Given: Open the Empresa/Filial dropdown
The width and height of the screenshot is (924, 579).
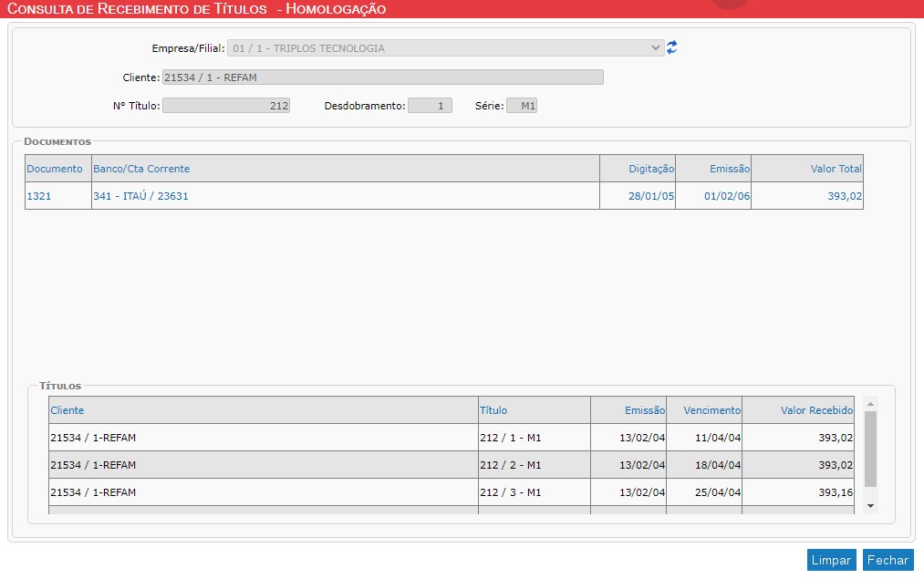Looking at the screenshot, I should click(445, 48).
